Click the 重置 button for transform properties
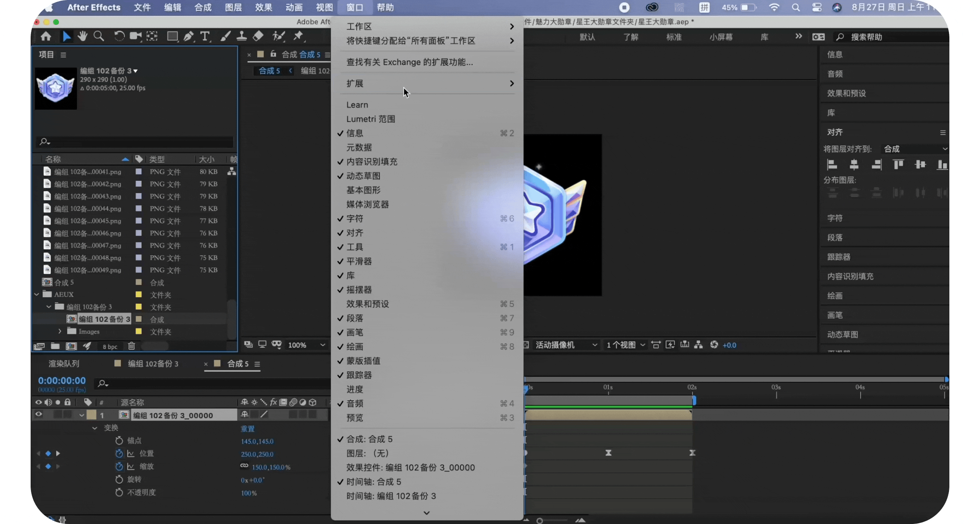The height and width of the screenshot is (524, 980). 248,429
